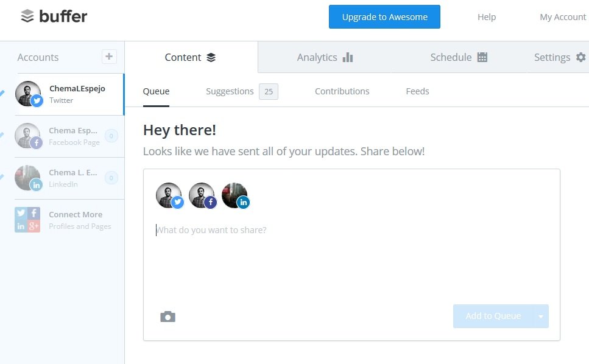Open My Account menu
589x364 pixels.
[563, 17]
